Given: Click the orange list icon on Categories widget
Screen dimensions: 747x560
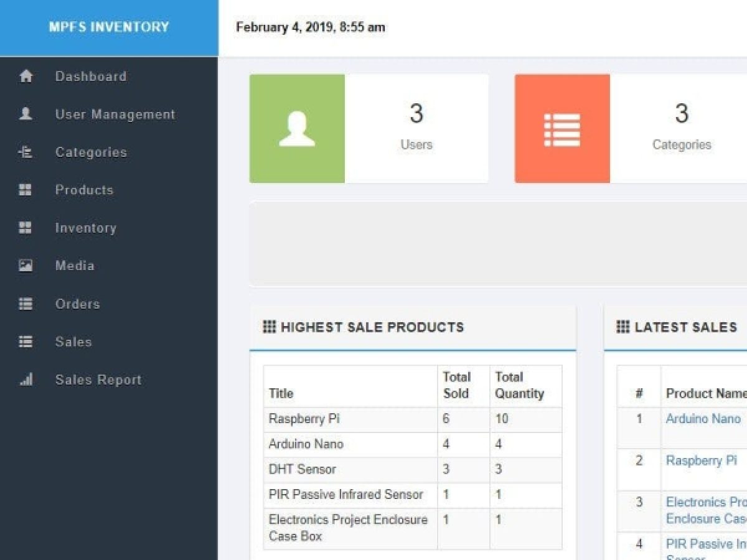Looking at the screenshot, I should (562, 128).
